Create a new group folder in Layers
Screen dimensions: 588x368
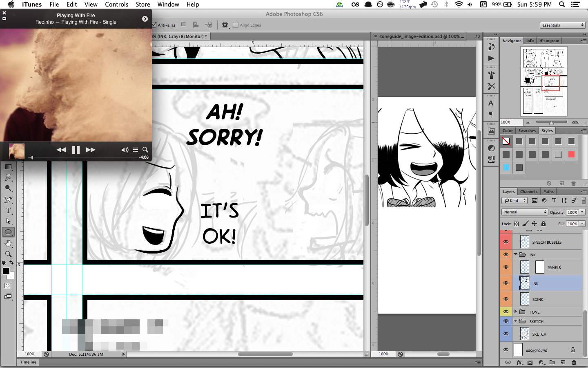[x=552, y=362]
